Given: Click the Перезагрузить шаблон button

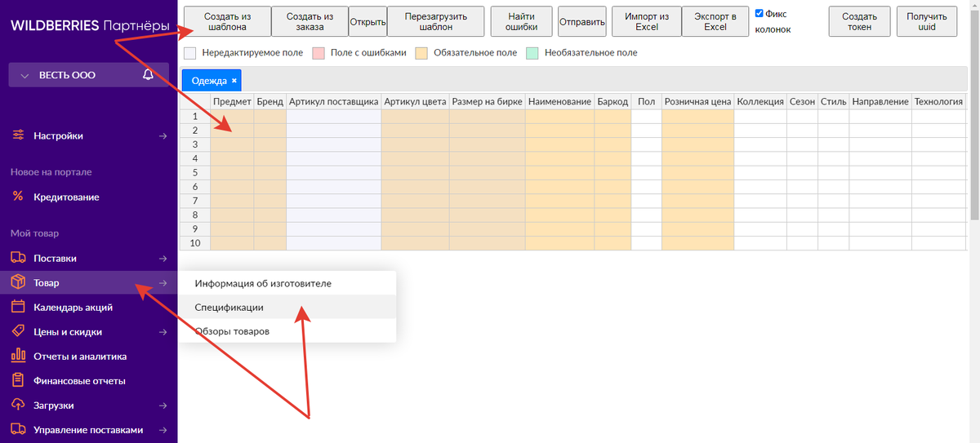Looking at the screenshot, I should [x=435, y=21].
